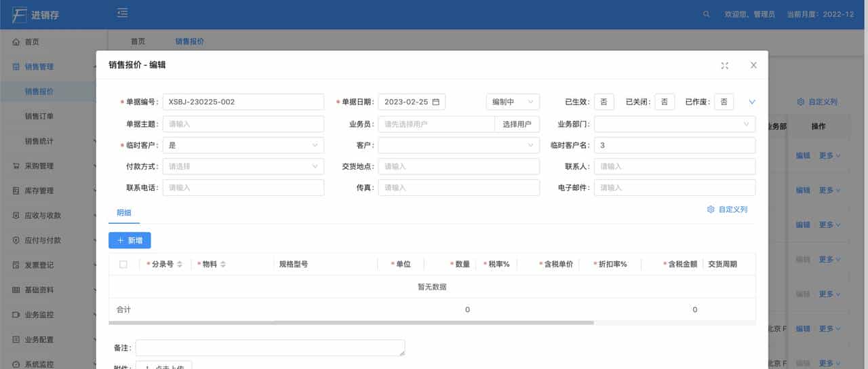Screen dimensions: 868x369
Task: Toggle the 已关闭 switch
Action: (x=664, y=102)
